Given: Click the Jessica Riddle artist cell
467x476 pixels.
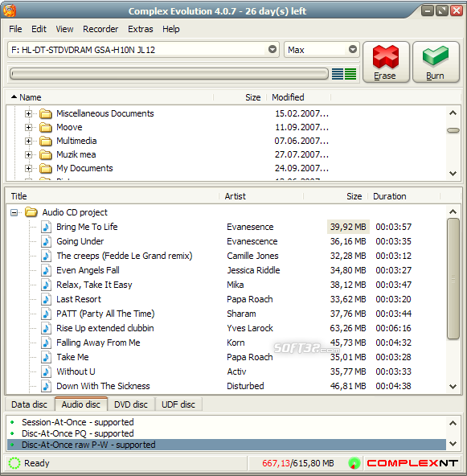Looking at the screenshot, I should click(253, 270).
